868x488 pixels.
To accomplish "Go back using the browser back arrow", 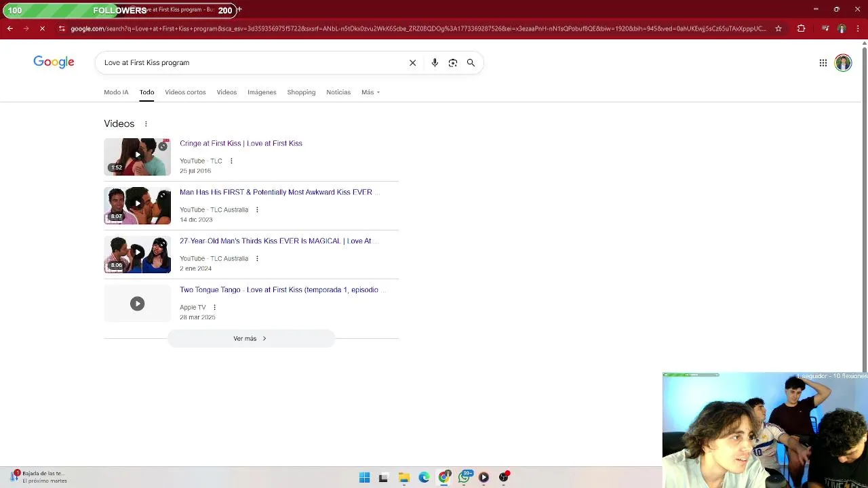I will click(x=9, y=28).
